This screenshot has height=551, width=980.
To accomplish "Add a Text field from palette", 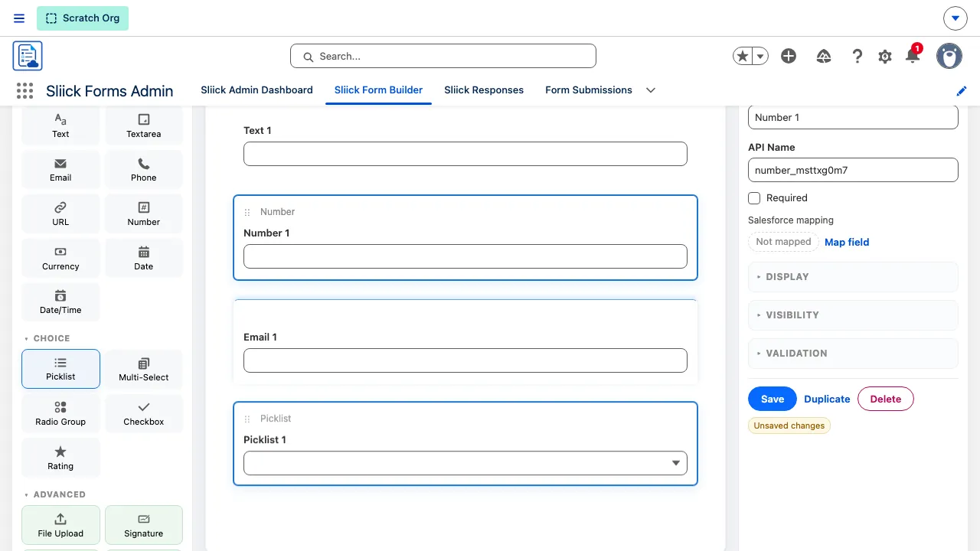I will [x=60, y=126].
